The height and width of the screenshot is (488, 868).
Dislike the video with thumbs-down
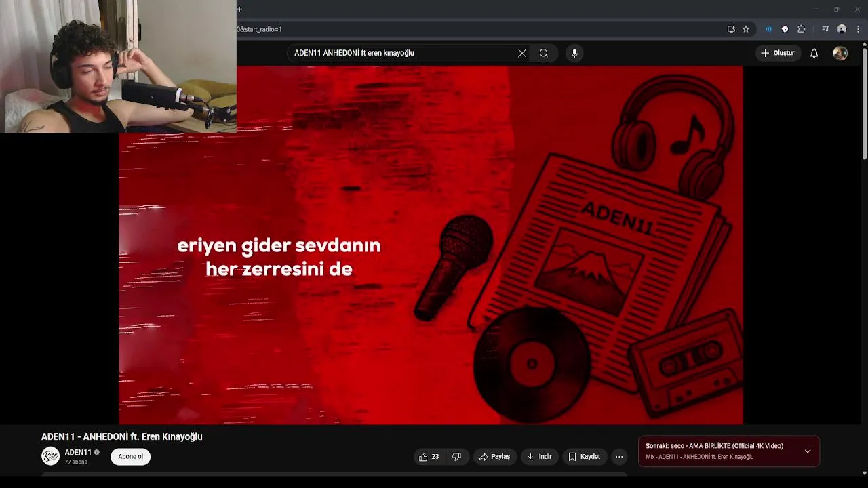point(457,457)
